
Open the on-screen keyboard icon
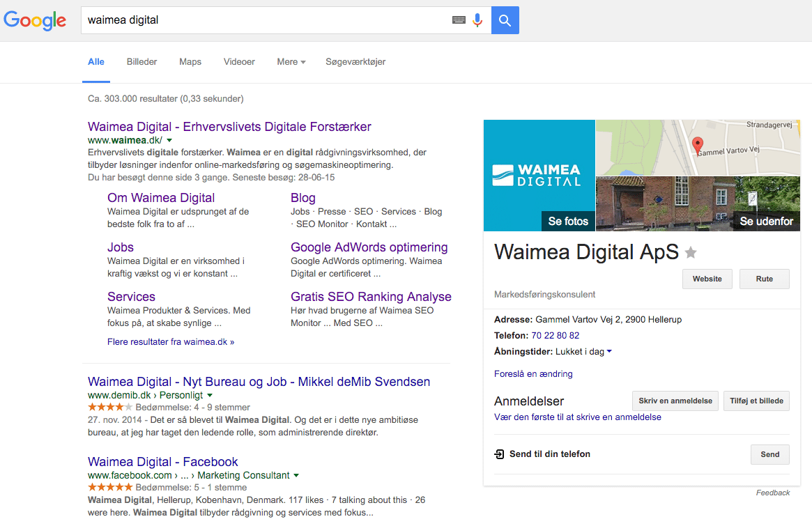pos(459,20)
